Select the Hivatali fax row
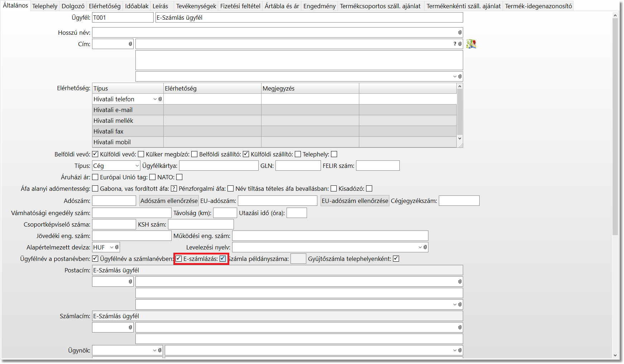624x364 pixels. (274, 131)
